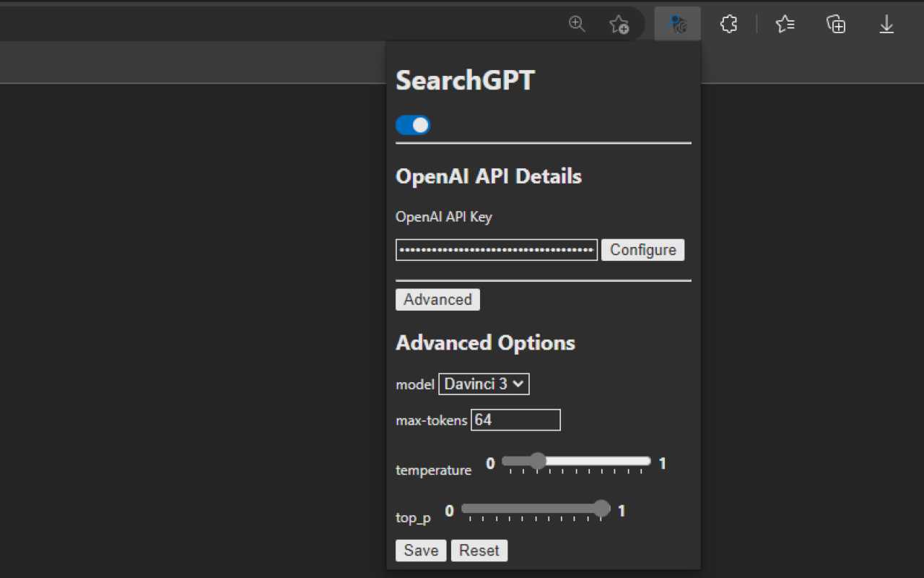Click the OpenAI API Key label

(x=444, y=217)
